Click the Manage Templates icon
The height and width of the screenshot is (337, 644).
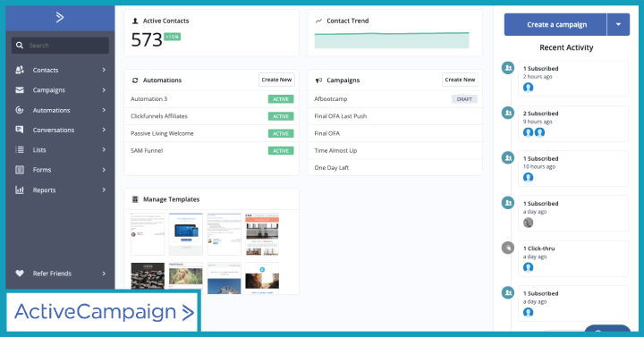coord(135,199)
